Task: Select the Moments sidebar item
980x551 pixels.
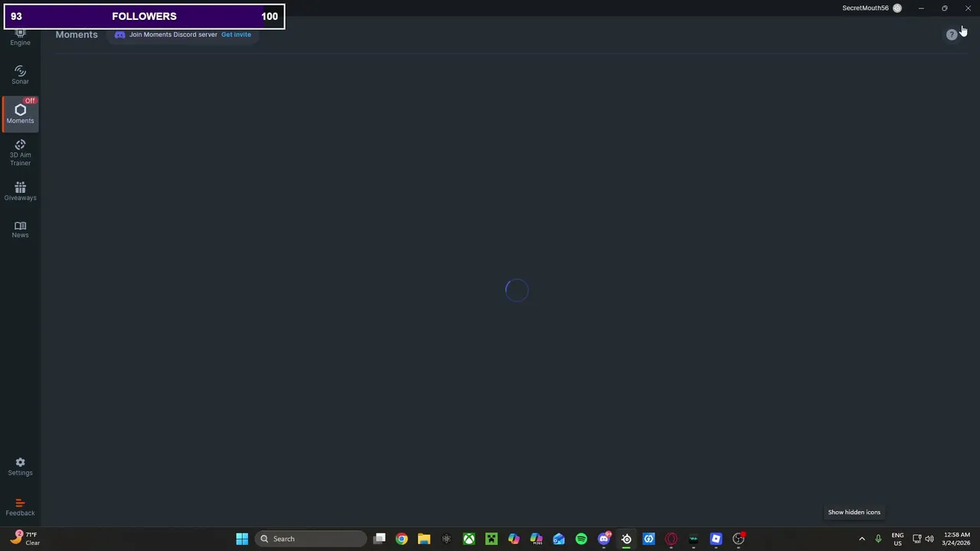Action: pos(20,112)
